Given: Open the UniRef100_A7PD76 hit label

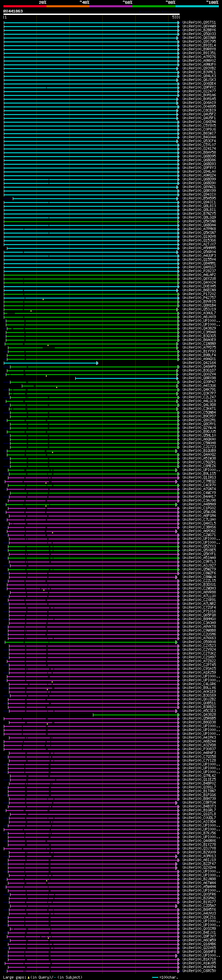Looking at the screenshot, I should click(x=199, y=57).
